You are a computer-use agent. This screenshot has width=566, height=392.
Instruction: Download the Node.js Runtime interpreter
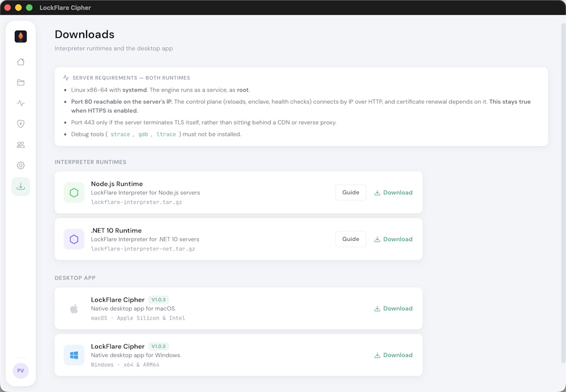pos(393,192)
